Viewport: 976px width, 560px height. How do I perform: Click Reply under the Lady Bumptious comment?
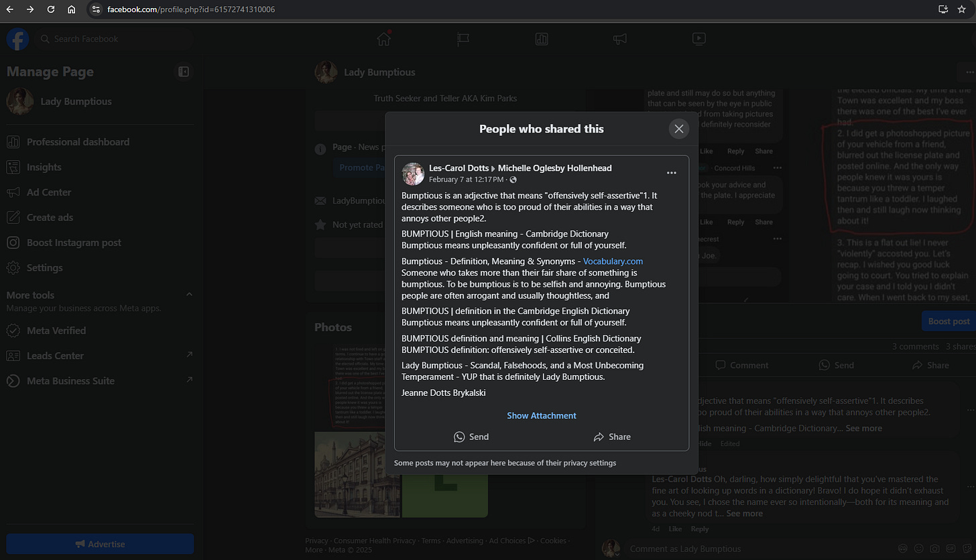700,529
